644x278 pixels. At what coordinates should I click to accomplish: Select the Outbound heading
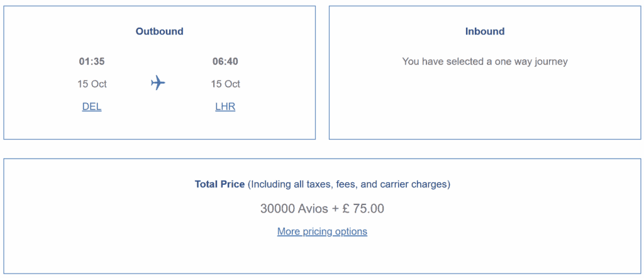click(159, 31)
